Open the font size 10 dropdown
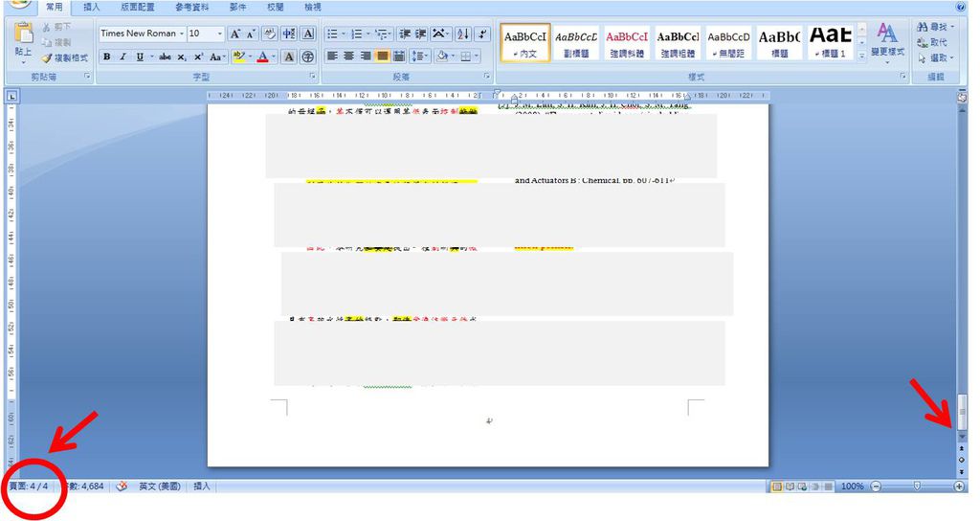980x521 pixels. click(x=219, y=34)
